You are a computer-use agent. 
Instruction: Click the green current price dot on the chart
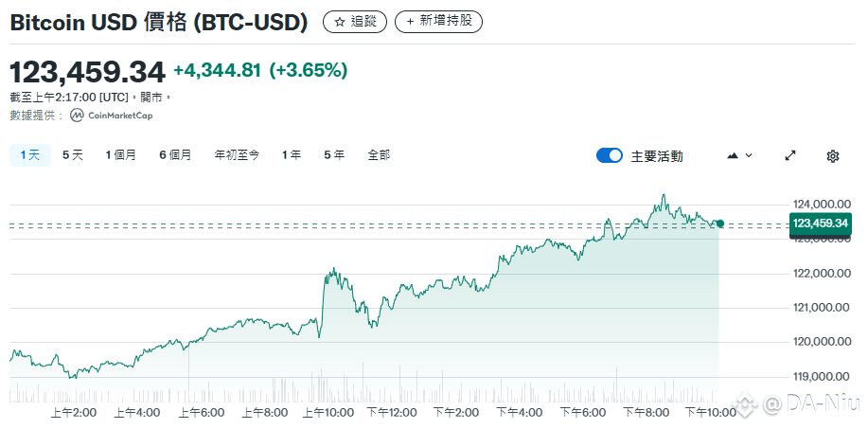click(719, 223)
